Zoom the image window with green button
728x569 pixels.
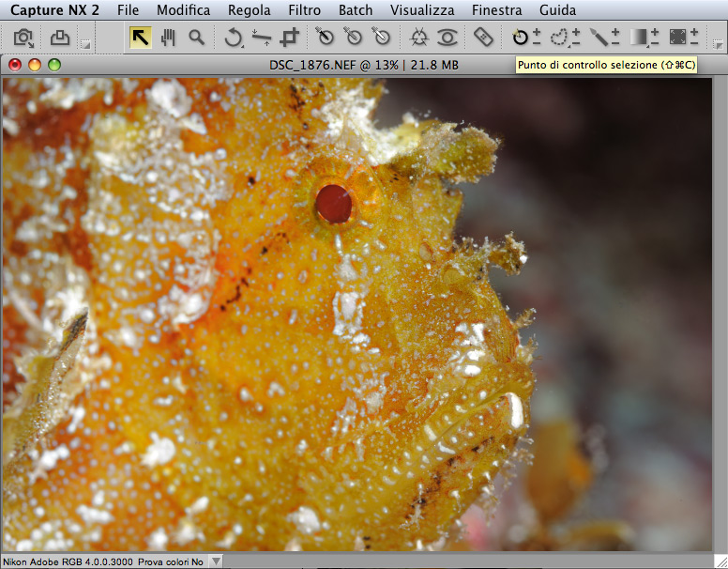tap(54, 65)
